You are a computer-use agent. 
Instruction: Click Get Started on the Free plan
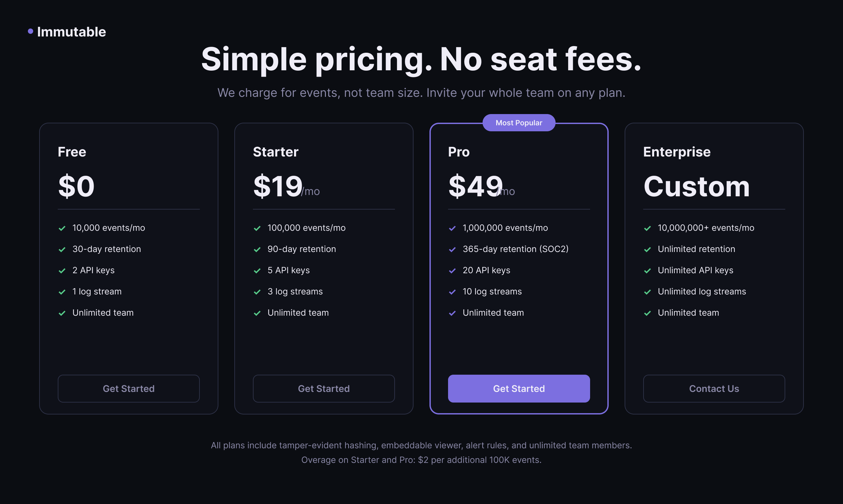pyautogui.click(x=128, y=389)
